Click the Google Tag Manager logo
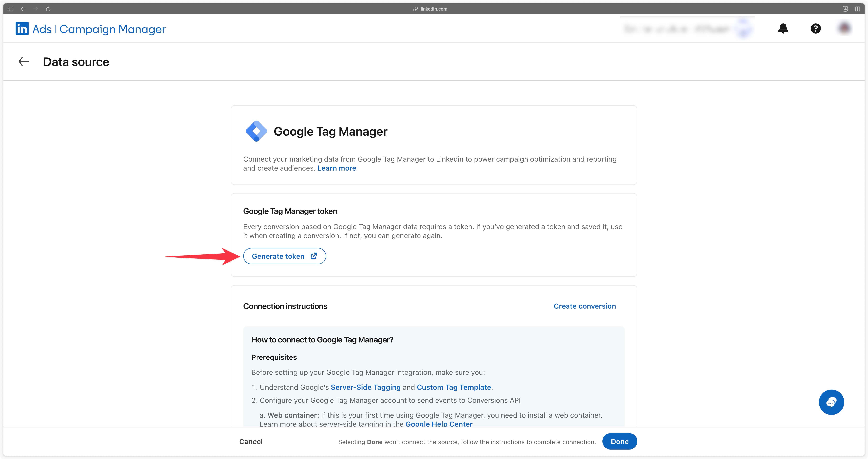 pyautogui.click(x=256, y=131)
